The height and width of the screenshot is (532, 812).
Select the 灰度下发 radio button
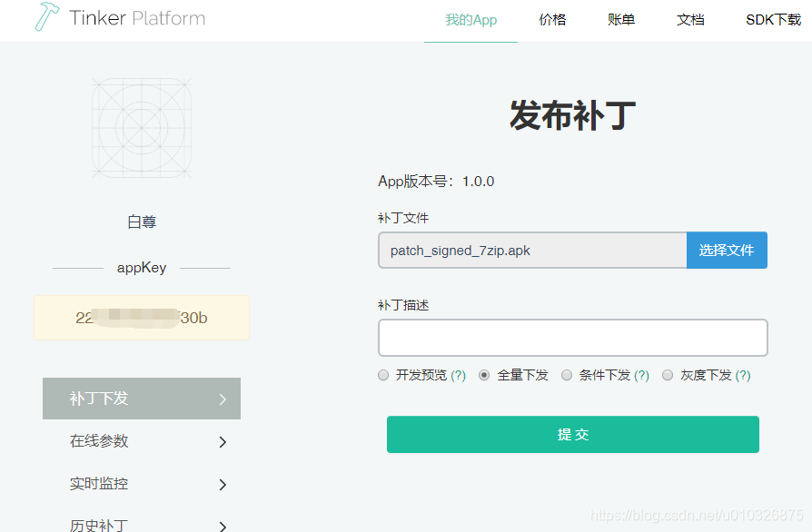point(668,375)
